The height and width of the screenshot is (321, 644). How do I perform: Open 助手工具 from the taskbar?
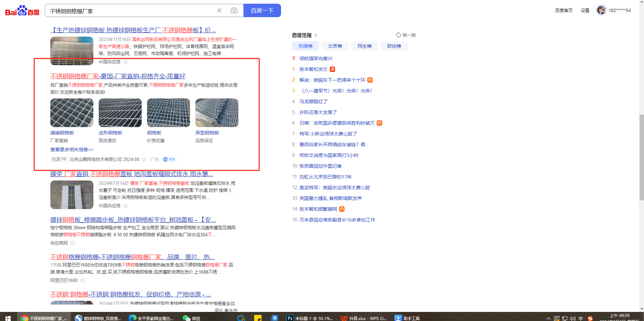pyautogui.click(x=408, y=318)
